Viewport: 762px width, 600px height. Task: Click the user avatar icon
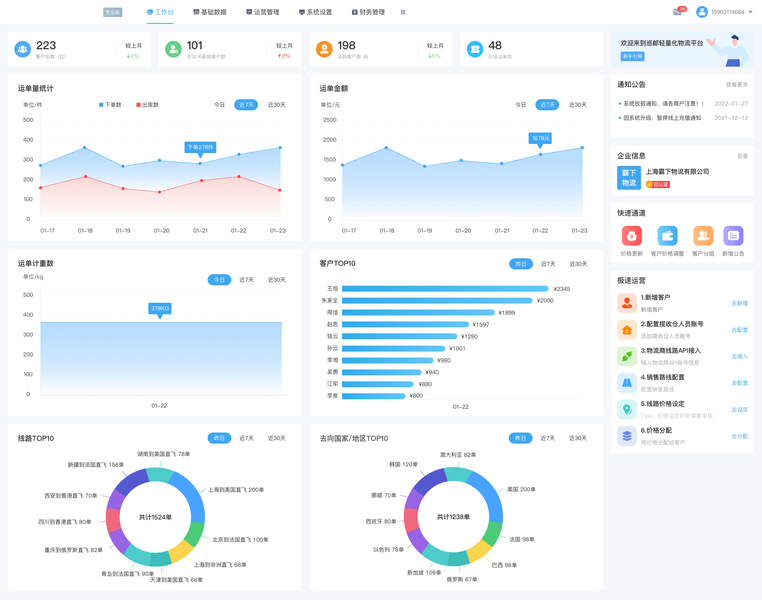[702, 12]
